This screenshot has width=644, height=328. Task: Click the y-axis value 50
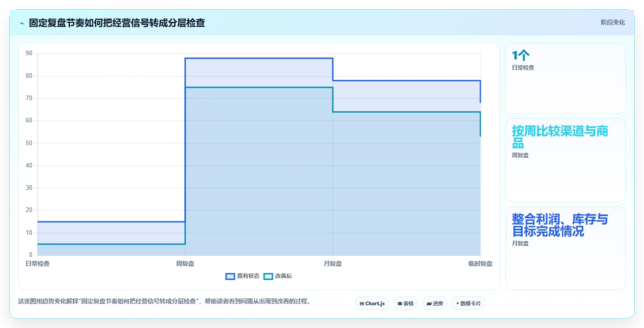29,143
